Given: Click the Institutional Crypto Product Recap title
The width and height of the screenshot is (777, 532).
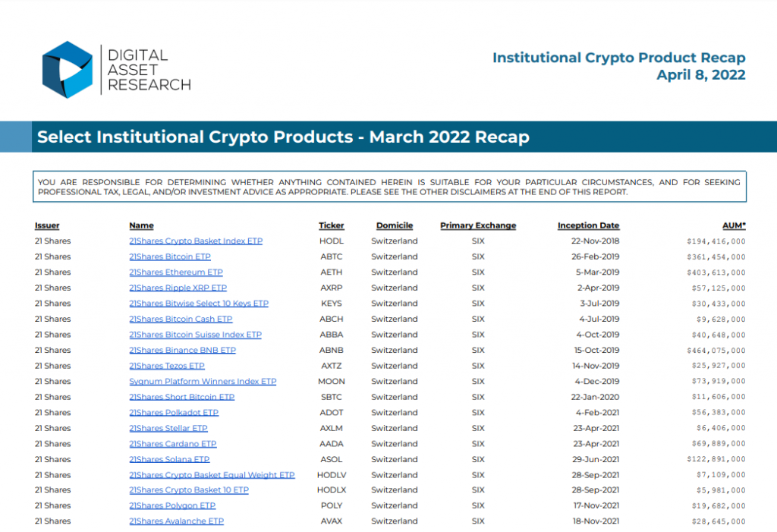Looking at the screenshot, I should tap(619, 58).
